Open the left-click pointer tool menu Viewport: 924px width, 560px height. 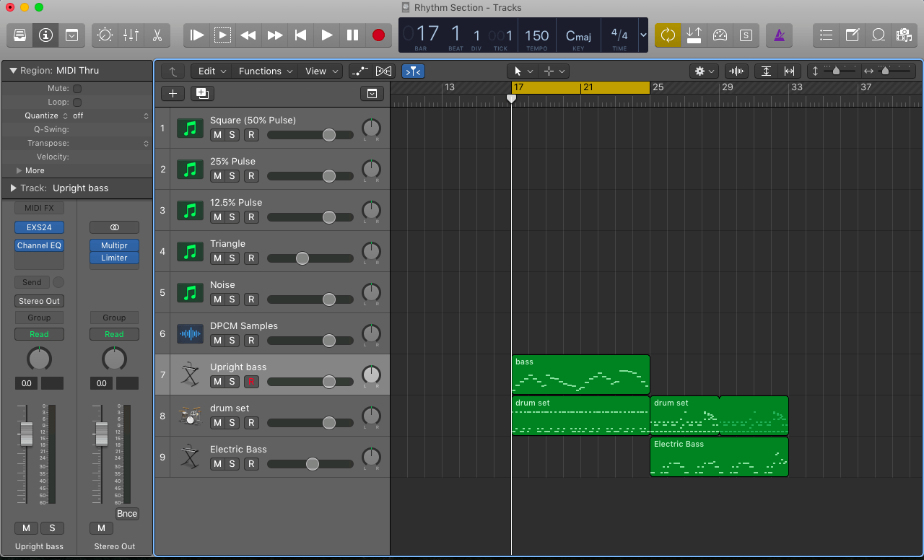pyautogui.click(x=522, y=71)
